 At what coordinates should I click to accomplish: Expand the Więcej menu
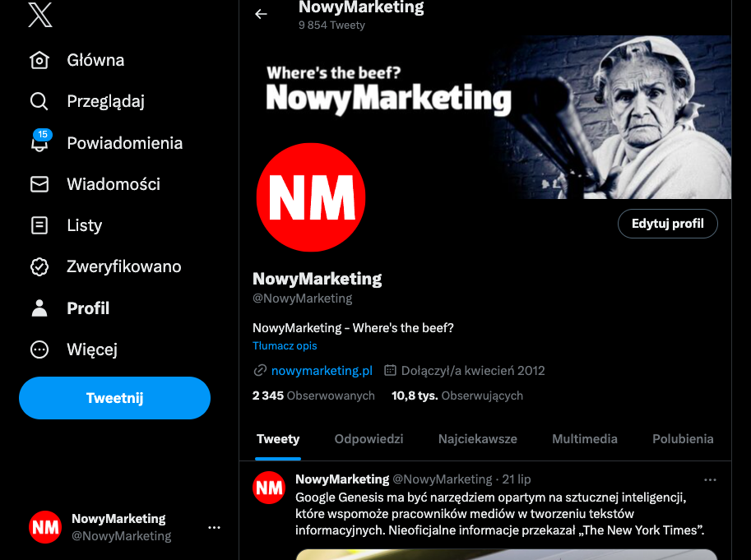click(39, 349)
